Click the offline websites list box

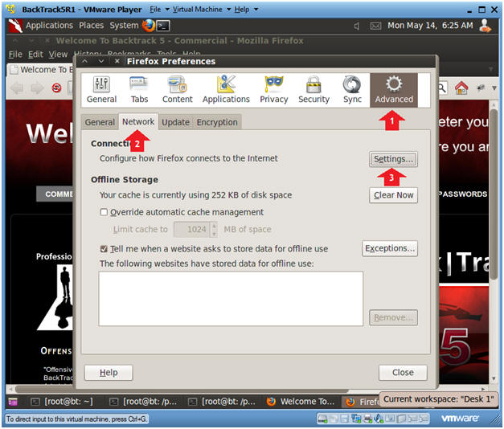pyautogui.click(x=231, y=299)
